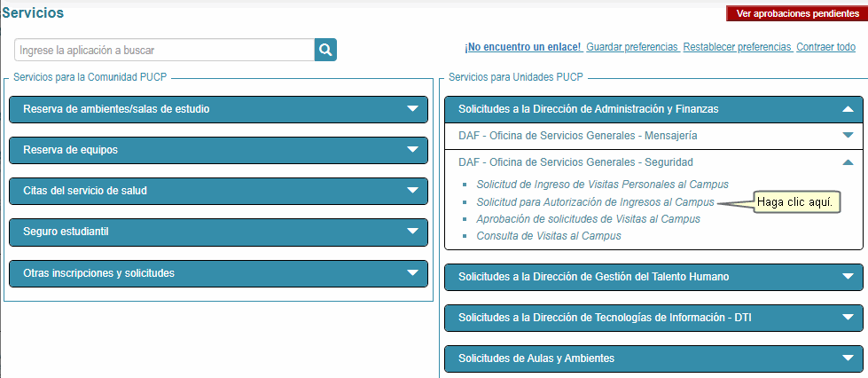The image size is (868, 378).
Task: Expand Reserva de ambientes/salas de estudio arrow
Action: point(411,109)
